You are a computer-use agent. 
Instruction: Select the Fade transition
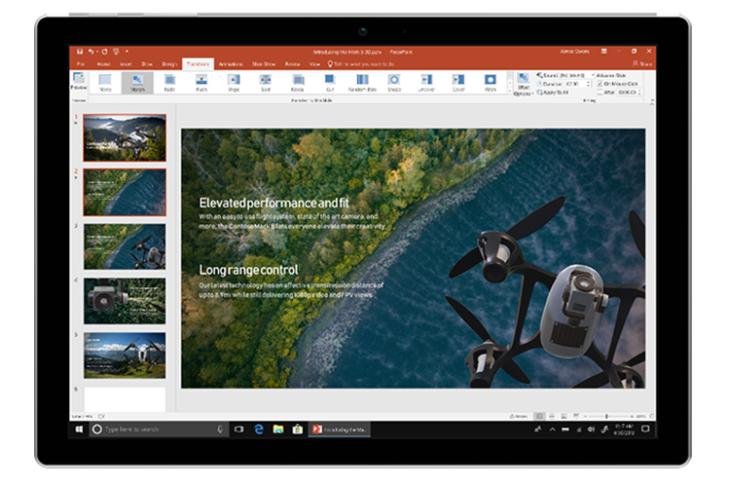point(169,83)
